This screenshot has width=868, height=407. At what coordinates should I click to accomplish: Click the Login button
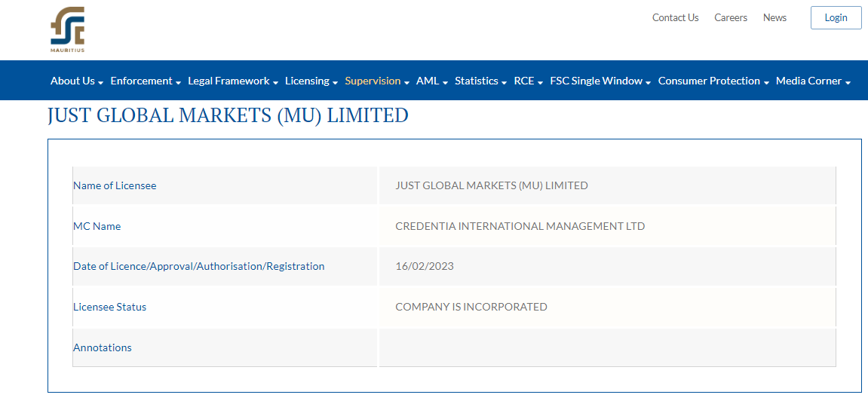pyautogui.click(x=836, y=17)
